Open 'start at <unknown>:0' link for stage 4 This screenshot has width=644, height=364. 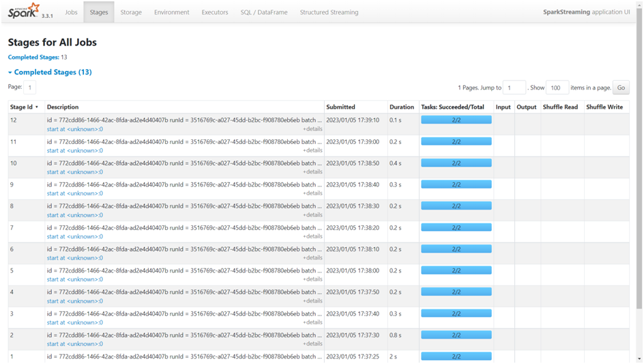(75, 301)
